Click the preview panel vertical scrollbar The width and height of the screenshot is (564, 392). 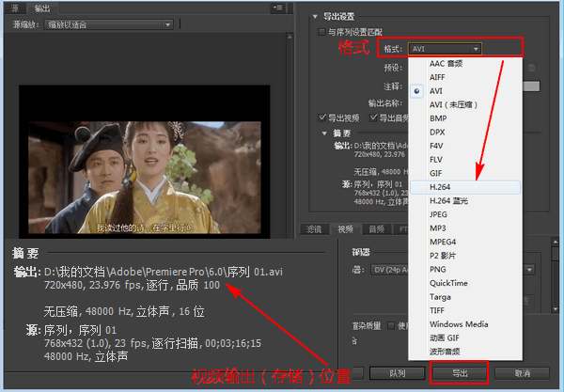point(290,136)
